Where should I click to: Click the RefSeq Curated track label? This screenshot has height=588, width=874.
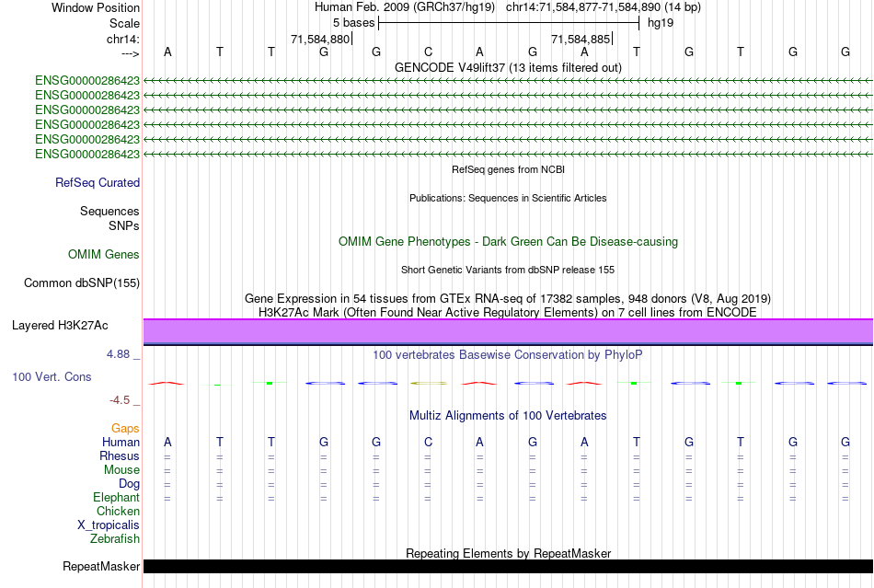point(98,183)
